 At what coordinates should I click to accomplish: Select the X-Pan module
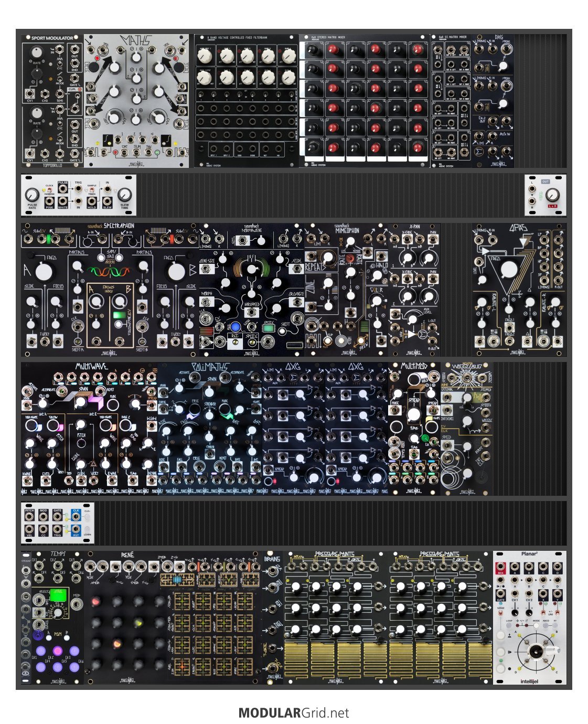(x=414, y=290)
